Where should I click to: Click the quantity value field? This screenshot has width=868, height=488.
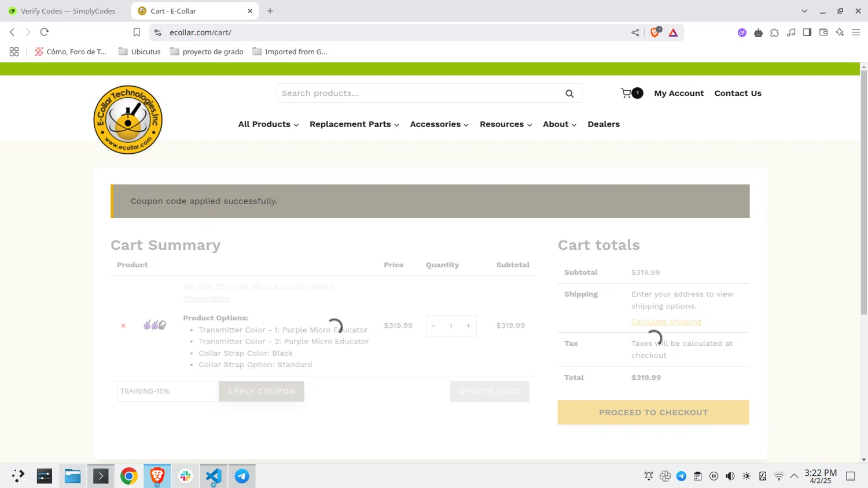tap(451, 326)
